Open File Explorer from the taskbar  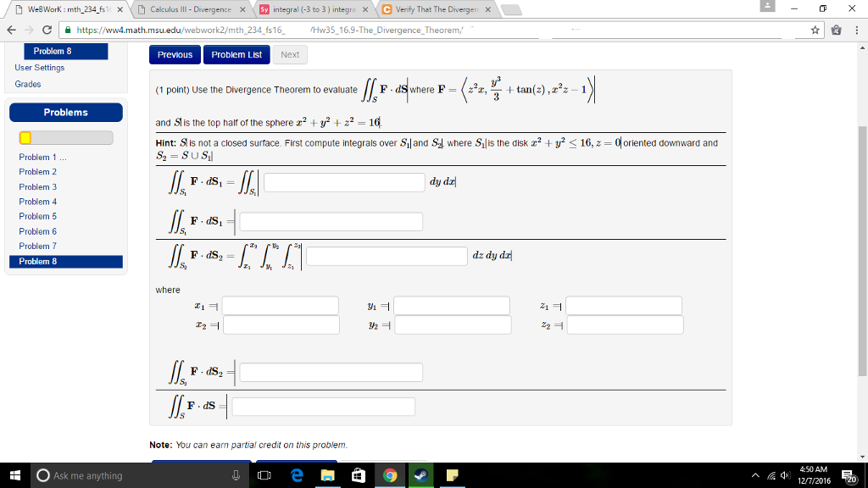point(327,474)
